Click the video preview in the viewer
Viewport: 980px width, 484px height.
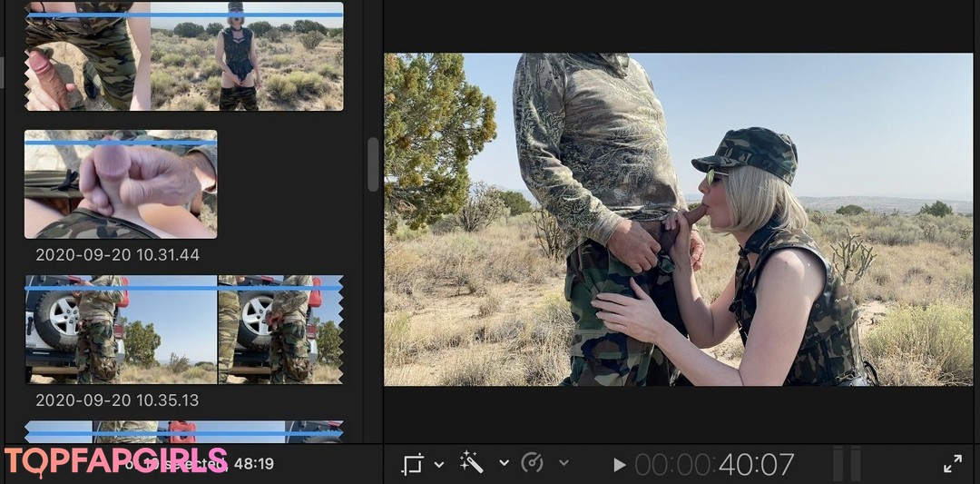click(x=678, y=219)
